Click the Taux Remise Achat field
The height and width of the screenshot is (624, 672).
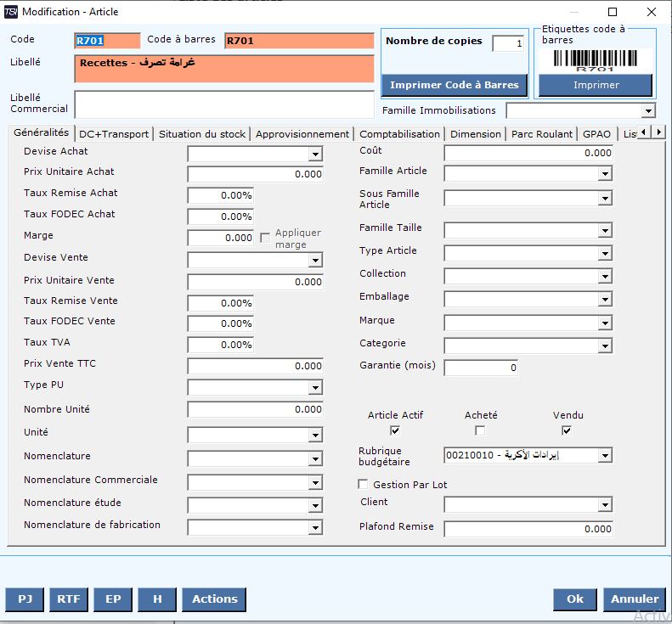[221, 195]
